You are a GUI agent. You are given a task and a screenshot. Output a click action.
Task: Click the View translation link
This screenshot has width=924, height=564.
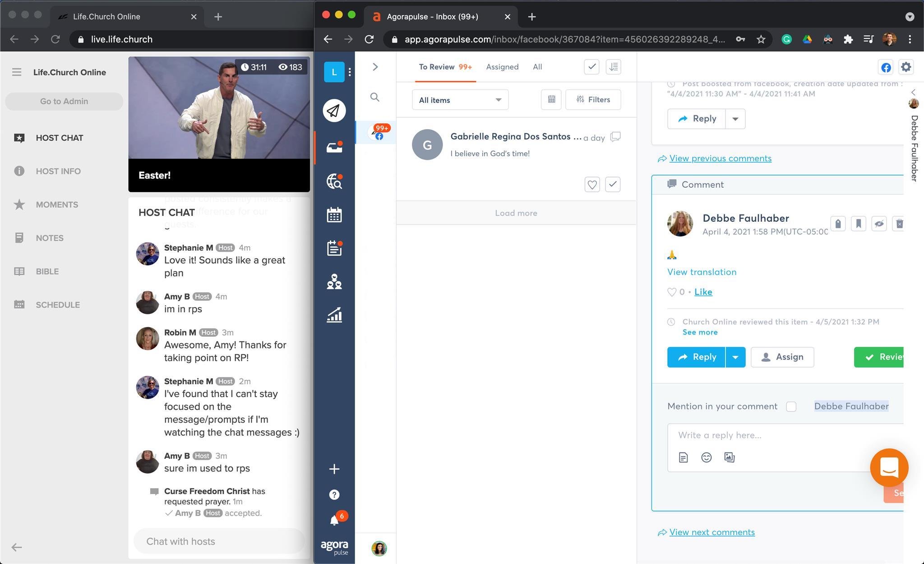pyautogui.click(x=702, y=272)
